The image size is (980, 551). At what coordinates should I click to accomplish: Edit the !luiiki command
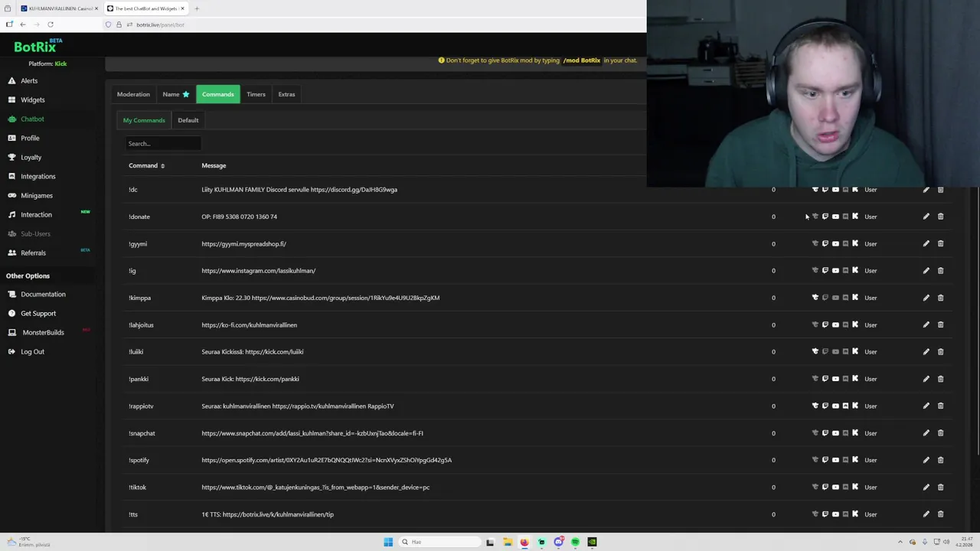[926, 351]
